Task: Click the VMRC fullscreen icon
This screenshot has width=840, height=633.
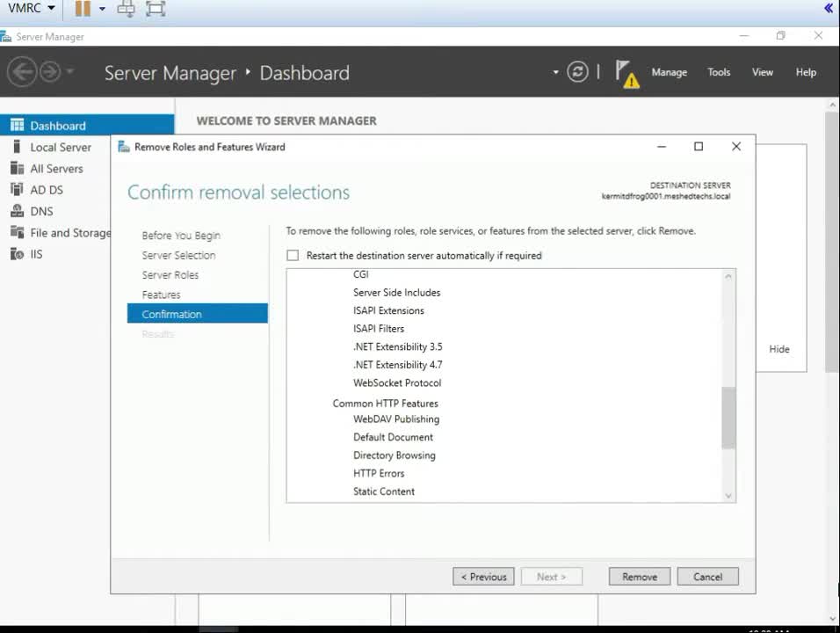Action: 156,9
